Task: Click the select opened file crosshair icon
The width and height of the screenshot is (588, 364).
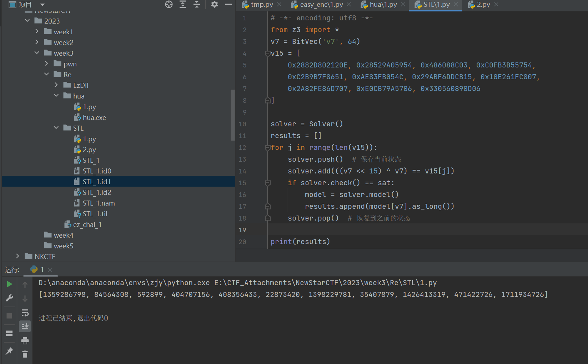Action: click(x=169, y=4)
